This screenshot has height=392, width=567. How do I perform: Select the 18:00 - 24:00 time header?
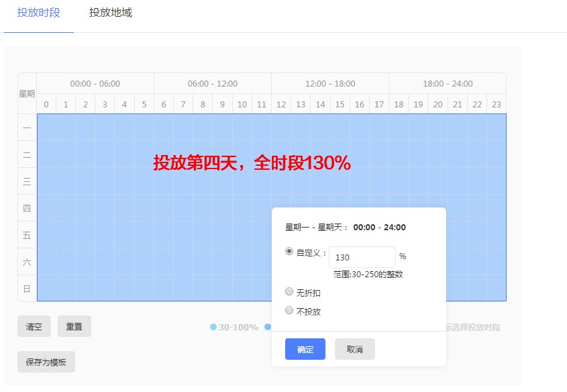click(447, 84)
